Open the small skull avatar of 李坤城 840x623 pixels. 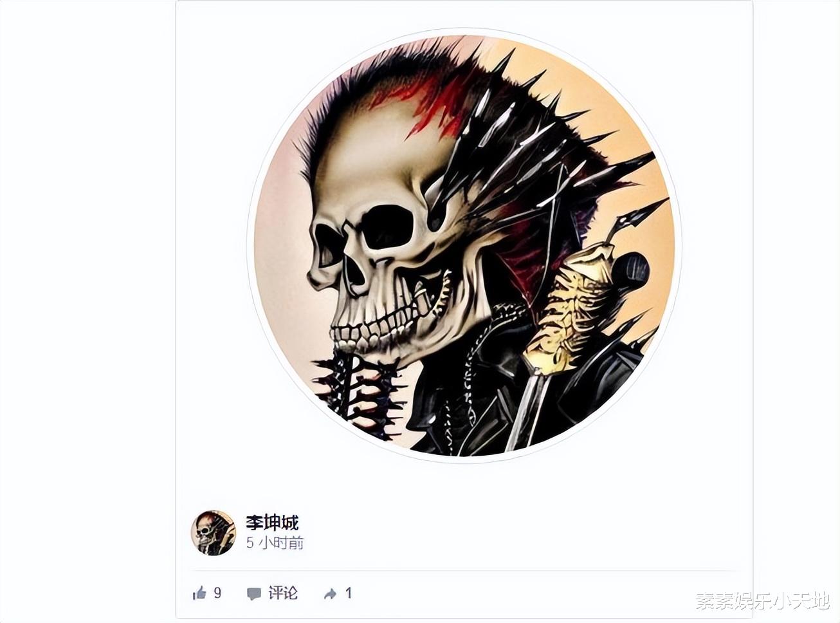[214, 533]
